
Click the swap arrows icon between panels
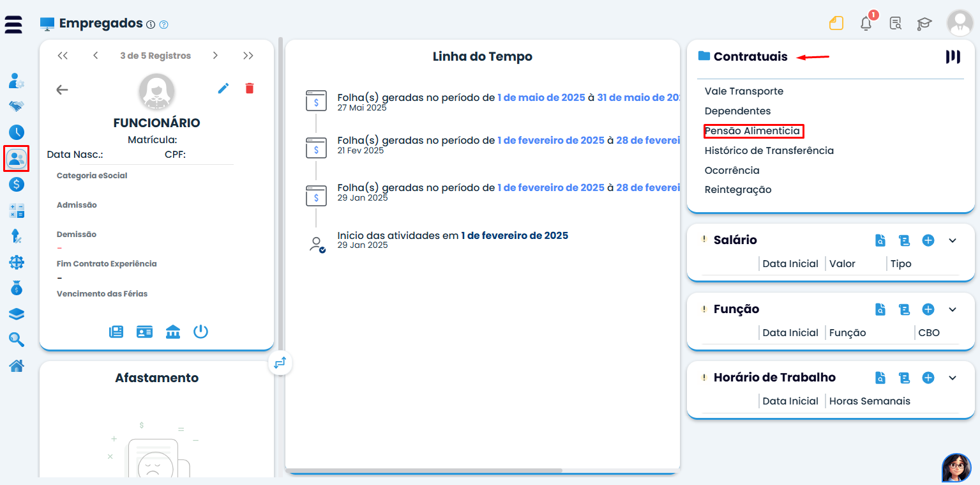click(x=280, y=363)
